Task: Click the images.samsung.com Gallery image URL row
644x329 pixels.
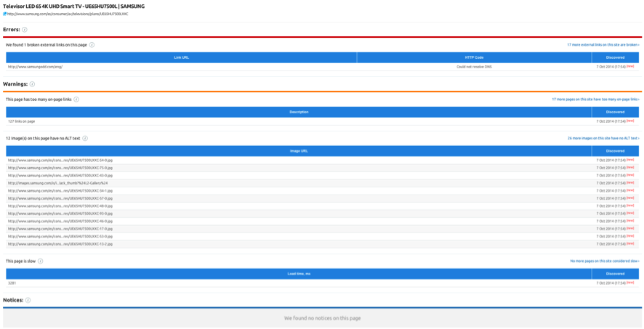Action: 57,183
